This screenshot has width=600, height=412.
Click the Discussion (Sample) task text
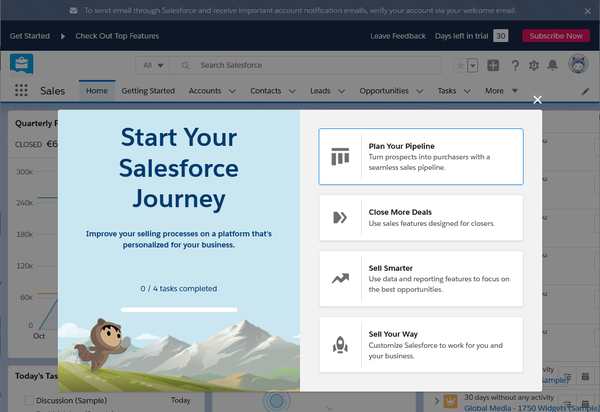(x=72, y=401)
